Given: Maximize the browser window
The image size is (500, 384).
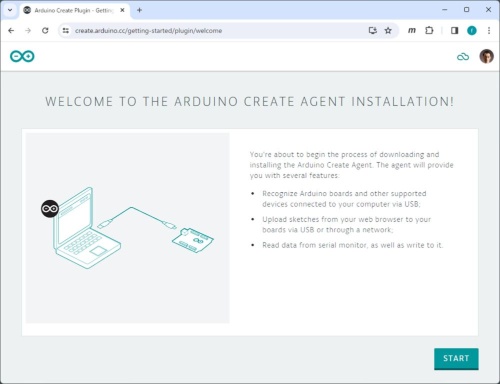Looking at the screenshot, I should (467, 10).
